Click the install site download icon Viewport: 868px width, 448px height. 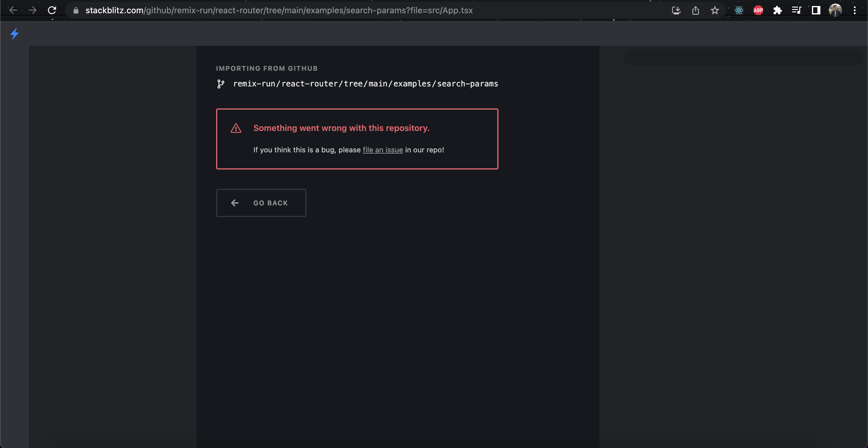click(x=676, y=10)
